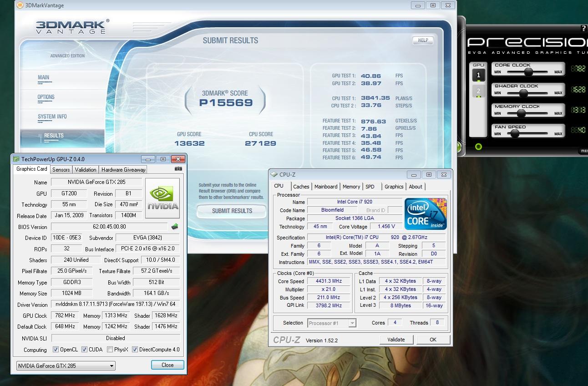Image resolution: width=588 pixels, height=386 pixels.
Task: Toggle the CUDA checkbox
Action: pyautogui.click(x=84, y=350)
